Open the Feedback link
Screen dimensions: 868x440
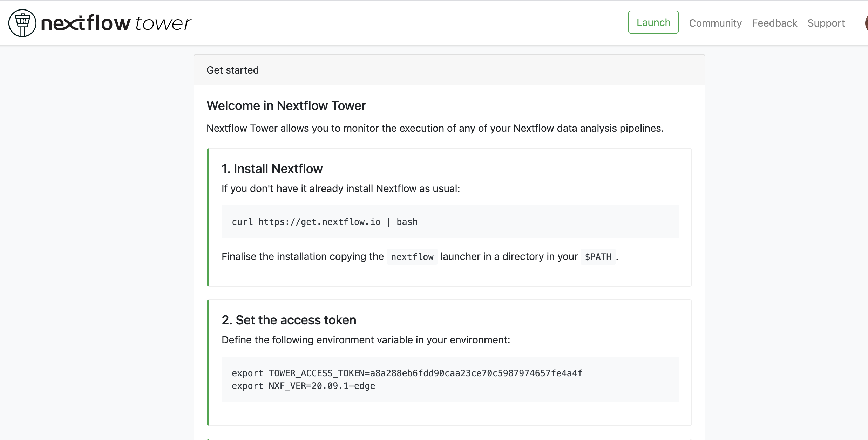tap(774, 23)
